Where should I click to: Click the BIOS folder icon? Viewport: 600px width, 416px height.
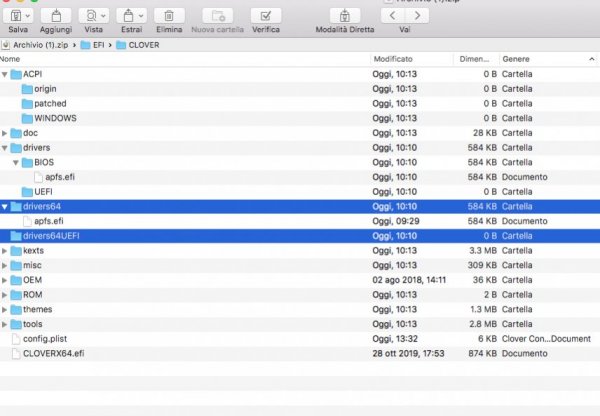27,163
